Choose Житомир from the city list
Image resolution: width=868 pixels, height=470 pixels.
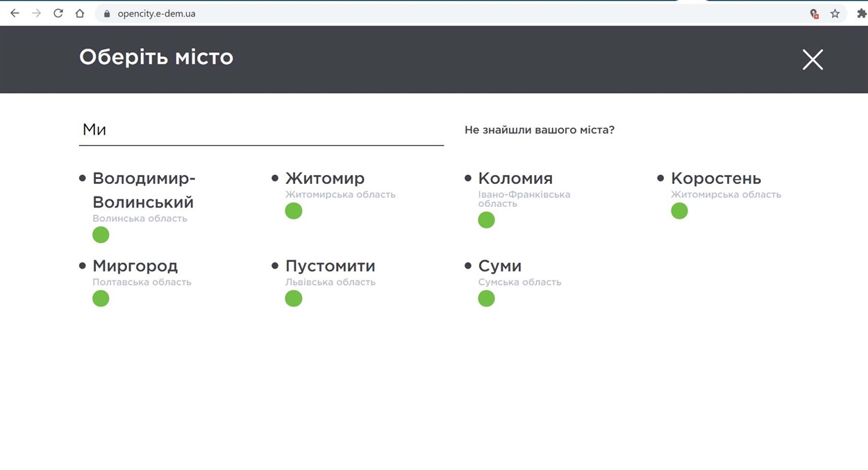tap(325, 178)
